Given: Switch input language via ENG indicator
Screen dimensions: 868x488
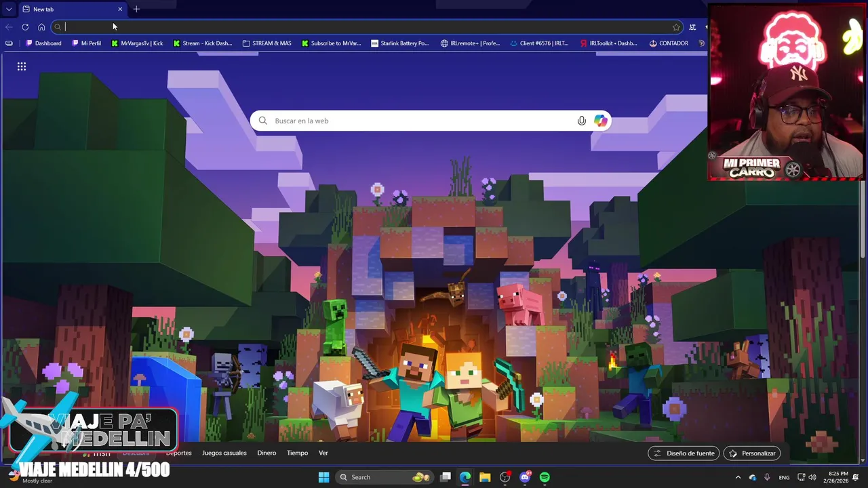Looking at the screenshot, I should [784, 477].
